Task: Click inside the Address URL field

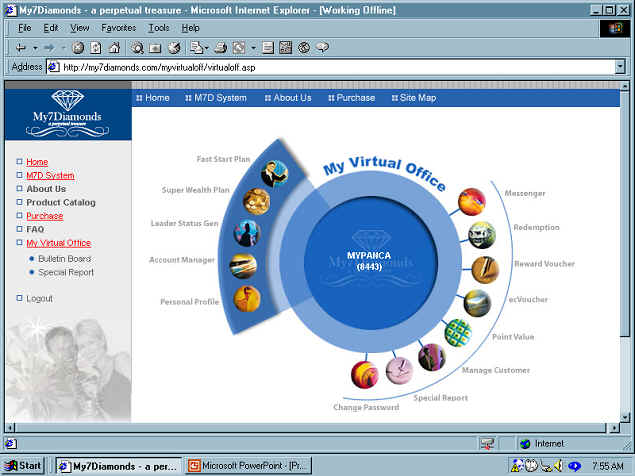Action: pyautogui.click(x=330, y=67)
